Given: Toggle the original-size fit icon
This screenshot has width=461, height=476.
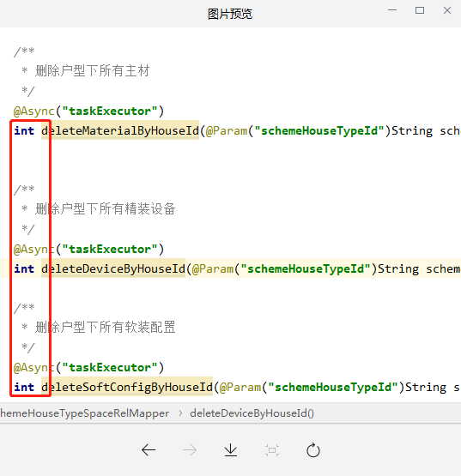Looking at the screenshot, I should [x=272, y=450].
